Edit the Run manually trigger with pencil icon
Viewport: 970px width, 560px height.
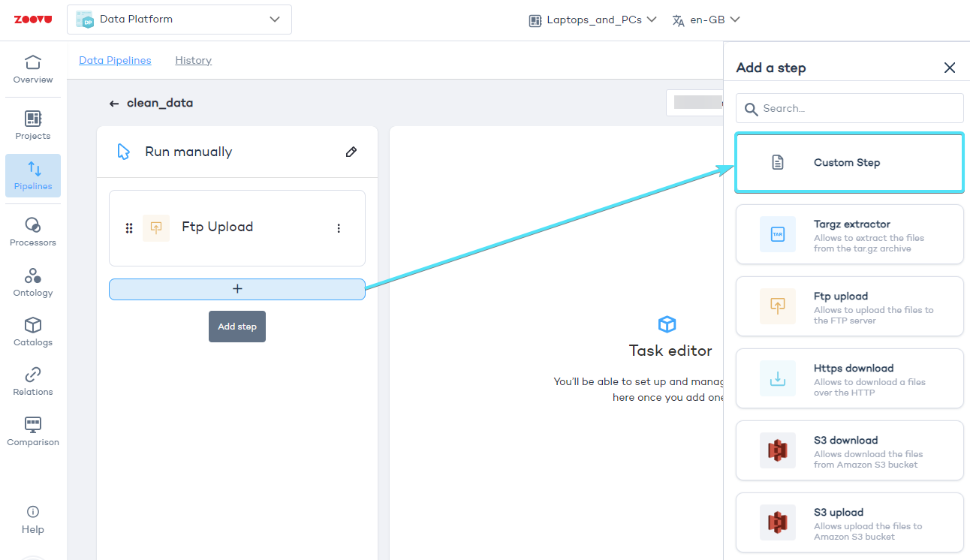tap(351, 152)
